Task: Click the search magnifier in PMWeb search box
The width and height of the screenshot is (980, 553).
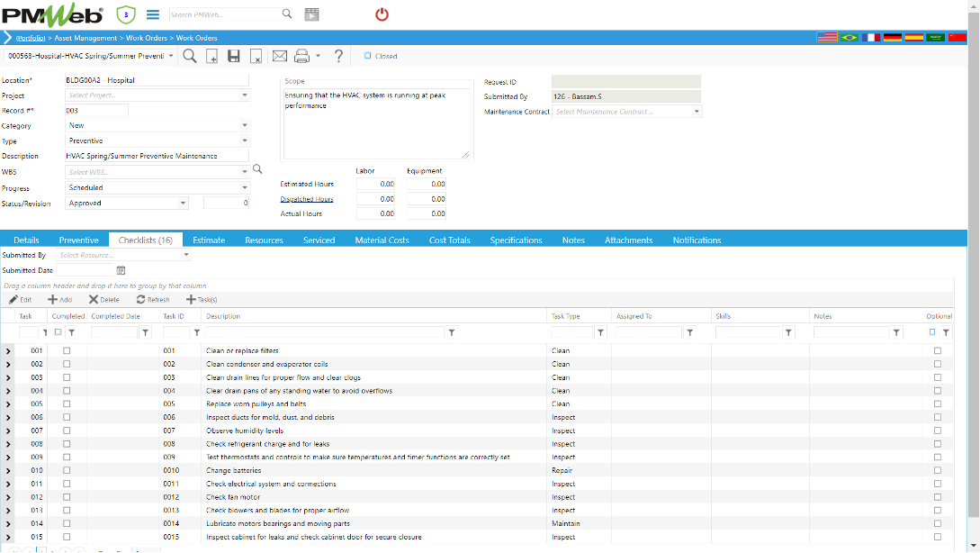Action: coord(287,14)
